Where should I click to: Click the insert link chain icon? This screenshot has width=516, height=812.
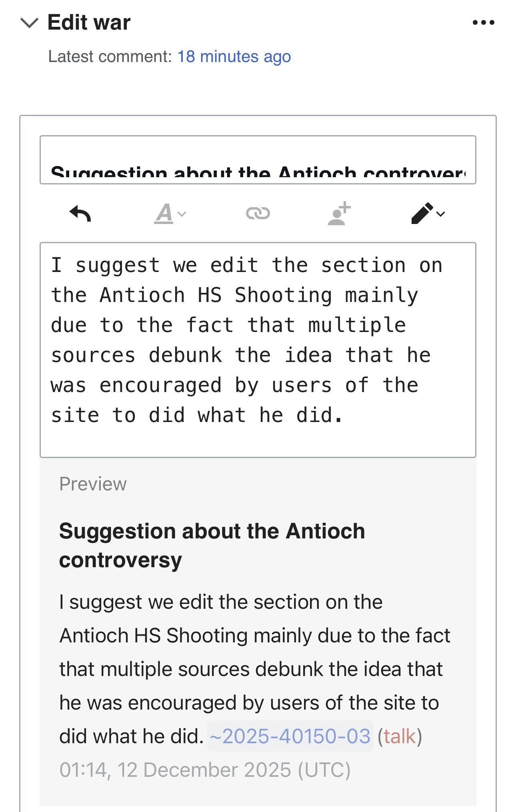point(258,213)
